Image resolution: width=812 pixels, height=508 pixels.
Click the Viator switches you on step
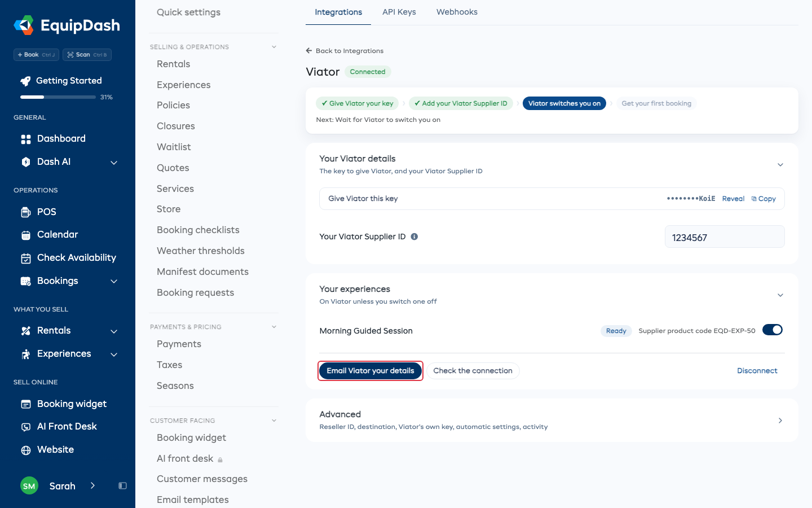click(x=564, y=103)
